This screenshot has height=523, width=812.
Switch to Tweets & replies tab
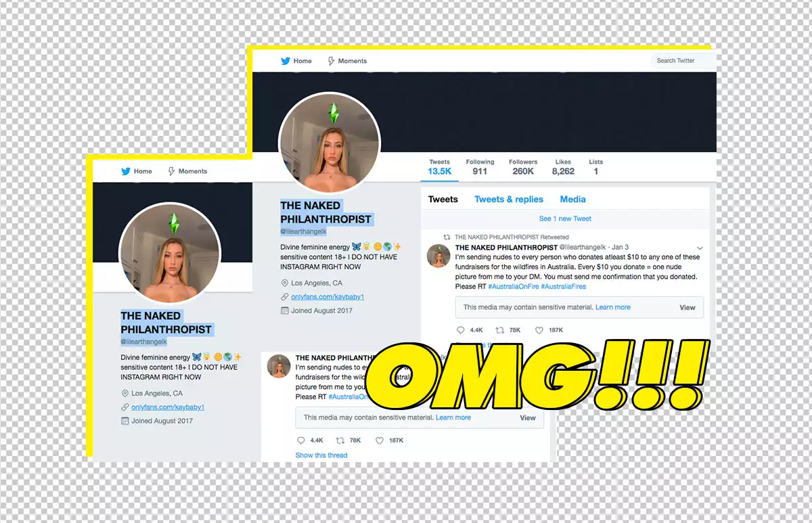click(x=509, y=200)
